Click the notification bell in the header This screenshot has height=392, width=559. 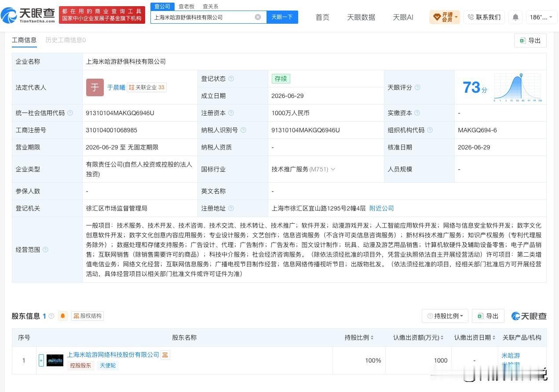(515, 17)
